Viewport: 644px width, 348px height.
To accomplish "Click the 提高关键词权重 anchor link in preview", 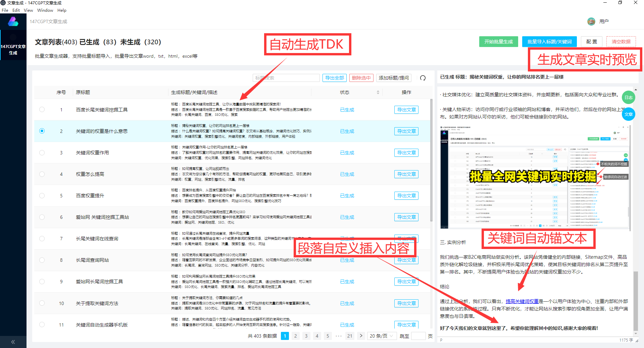I will coord(522,301).
